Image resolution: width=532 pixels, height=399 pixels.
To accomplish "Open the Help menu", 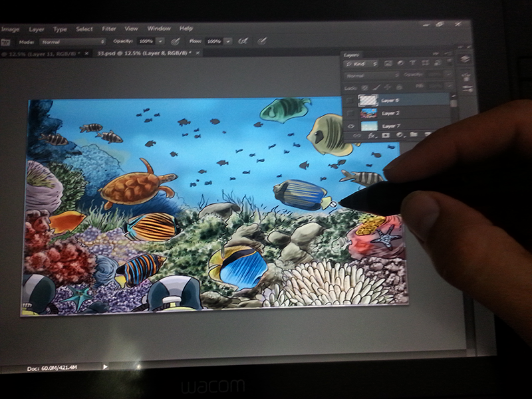I will pos(186,29).
